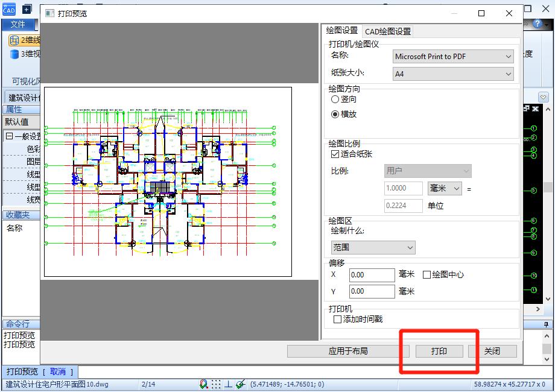Click the 名称 column header in favorites
555x392 pixels.
tap(14, 228)
